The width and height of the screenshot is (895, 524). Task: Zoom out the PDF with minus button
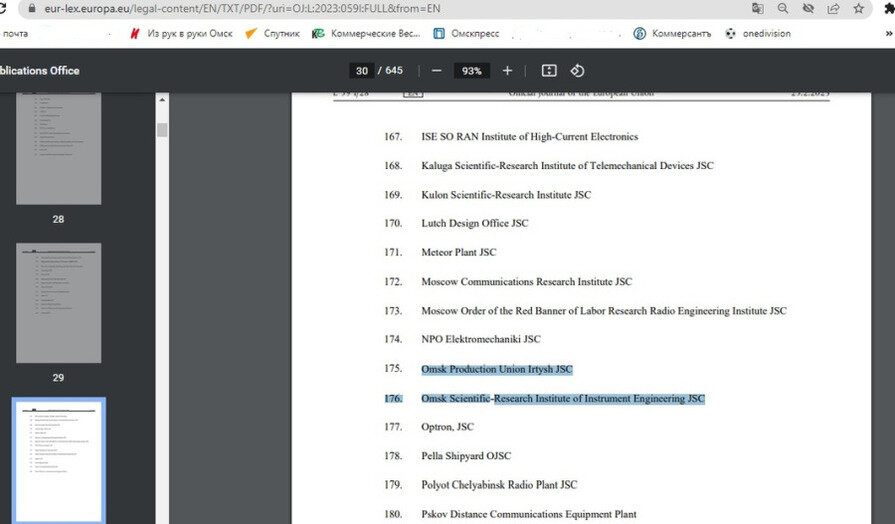[x=437, y=71]
